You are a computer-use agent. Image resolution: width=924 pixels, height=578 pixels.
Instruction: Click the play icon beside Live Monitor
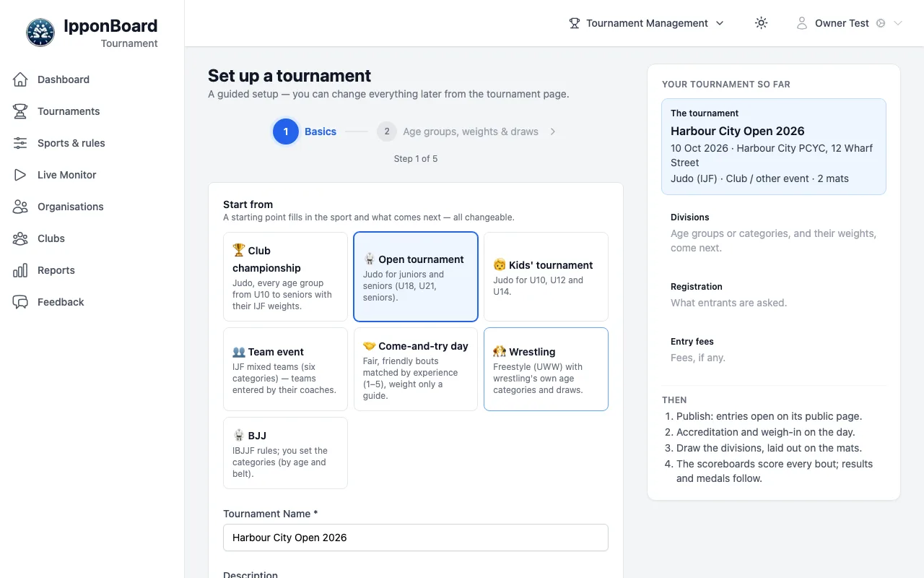coord(20,175)
